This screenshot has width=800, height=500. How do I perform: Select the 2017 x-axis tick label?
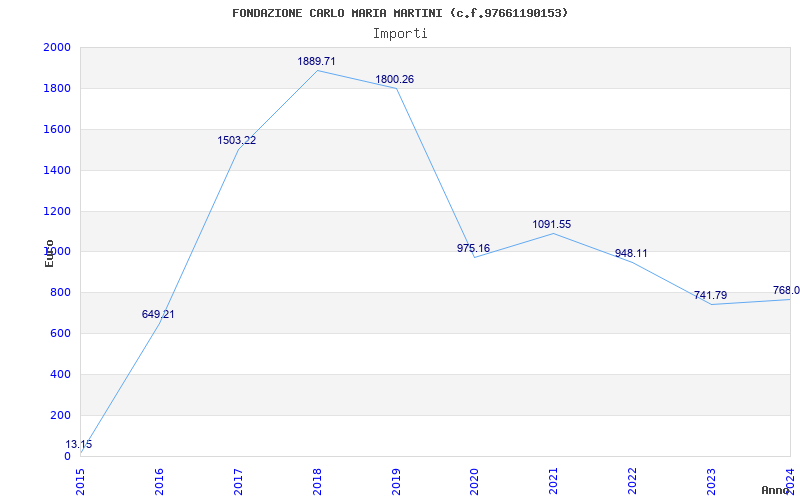pyautogui.click(x=238, y=482)
